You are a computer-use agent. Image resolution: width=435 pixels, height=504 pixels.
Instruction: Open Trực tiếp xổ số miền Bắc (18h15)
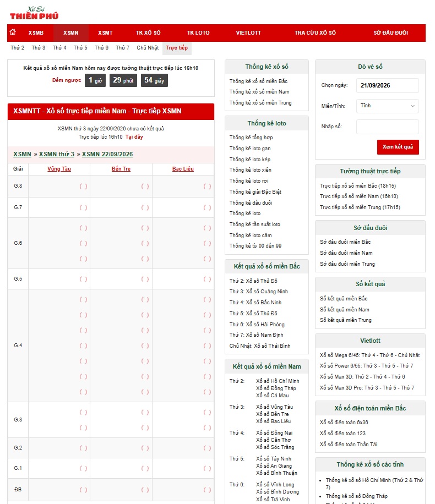coord(358,186)
